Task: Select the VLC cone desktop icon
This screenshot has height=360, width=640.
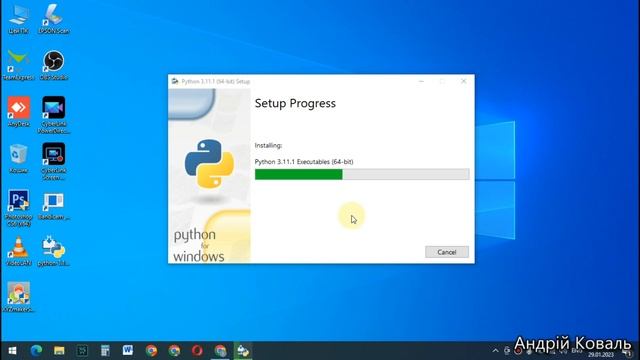Action: click(18, 251)
